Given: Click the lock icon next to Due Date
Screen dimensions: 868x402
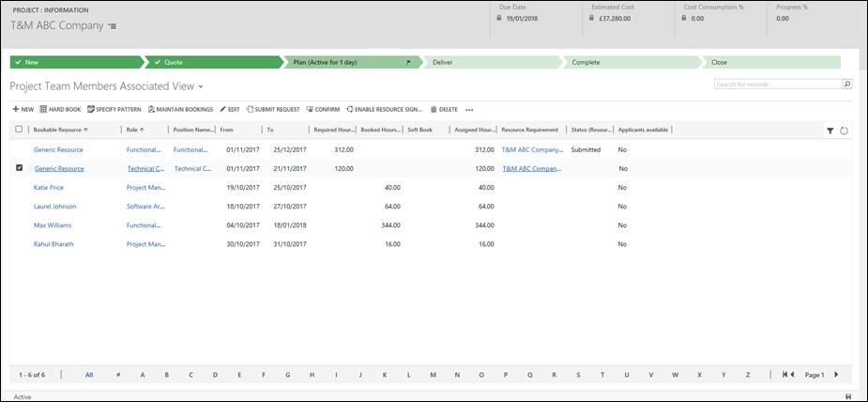Looking at the screenshot, I should tap(499, 18).
